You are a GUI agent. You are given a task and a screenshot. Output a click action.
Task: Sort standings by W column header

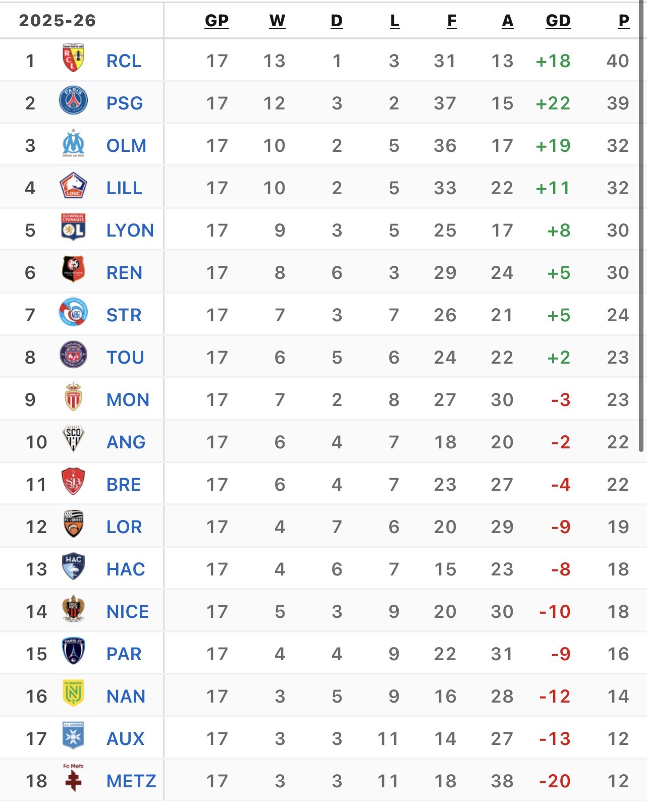277,21
